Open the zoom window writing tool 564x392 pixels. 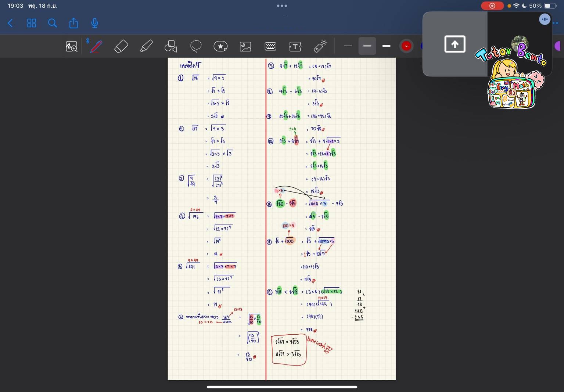72,47
